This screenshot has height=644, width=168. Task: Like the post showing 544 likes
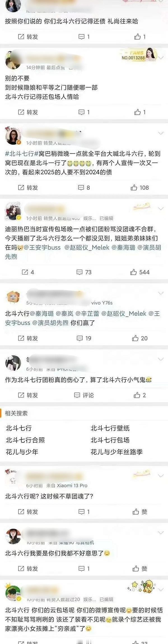(x=140, y=272)
